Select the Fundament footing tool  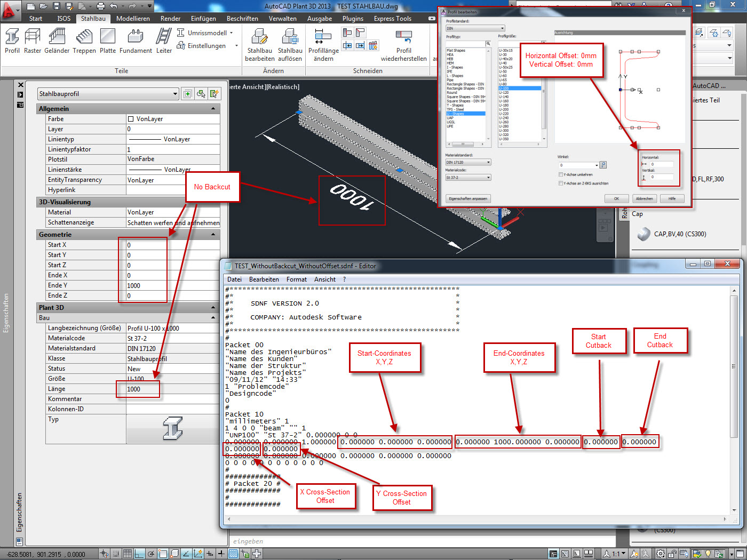point(136,41)
